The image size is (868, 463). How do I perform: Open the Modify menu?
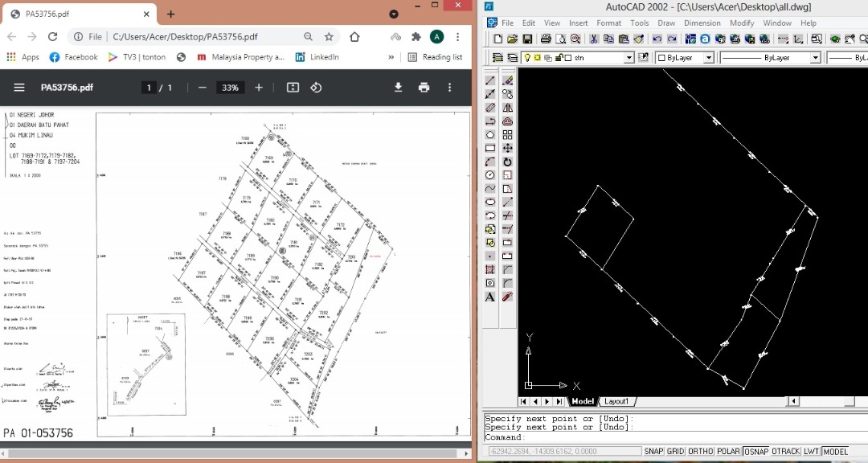click(742, 23)
